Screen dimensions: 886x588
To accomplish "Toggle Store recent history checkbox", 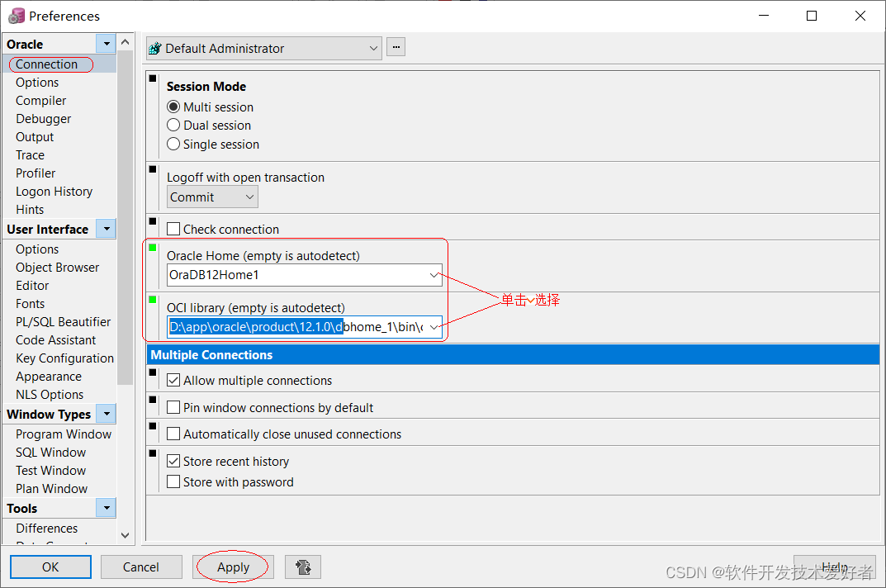I will point(173,462).
